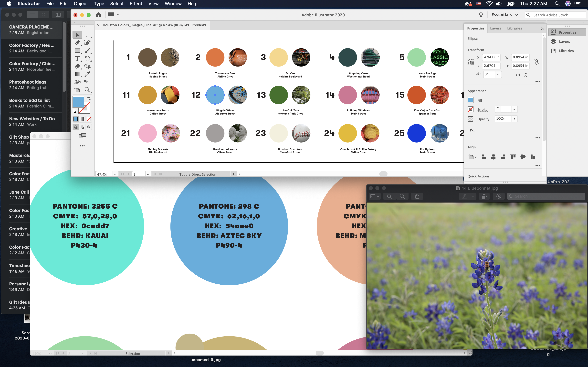Select the Type tool
Viewport: 588px width, 367px height.
(77, 58)
